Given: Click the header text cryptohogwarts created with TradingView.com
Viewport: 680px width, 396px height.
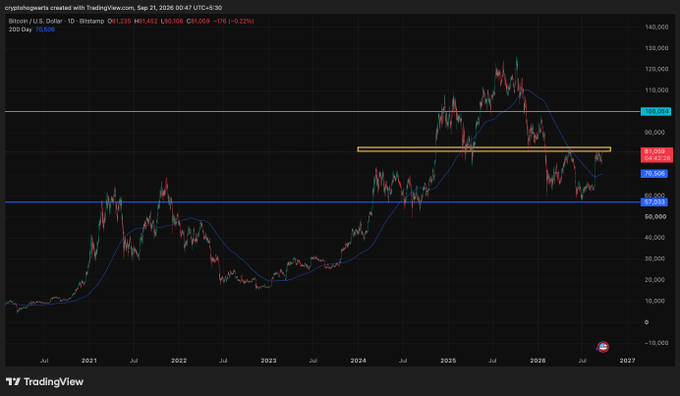Looking at the screenshot, I should 69,8.
